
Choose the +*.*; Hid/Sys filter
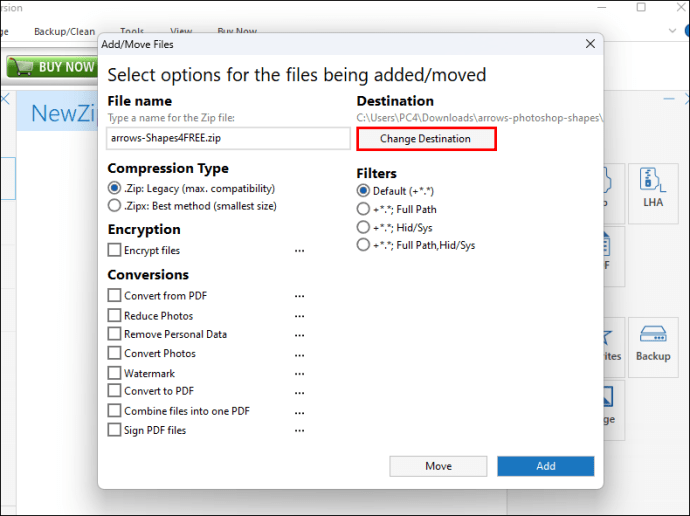click(363, 228)
